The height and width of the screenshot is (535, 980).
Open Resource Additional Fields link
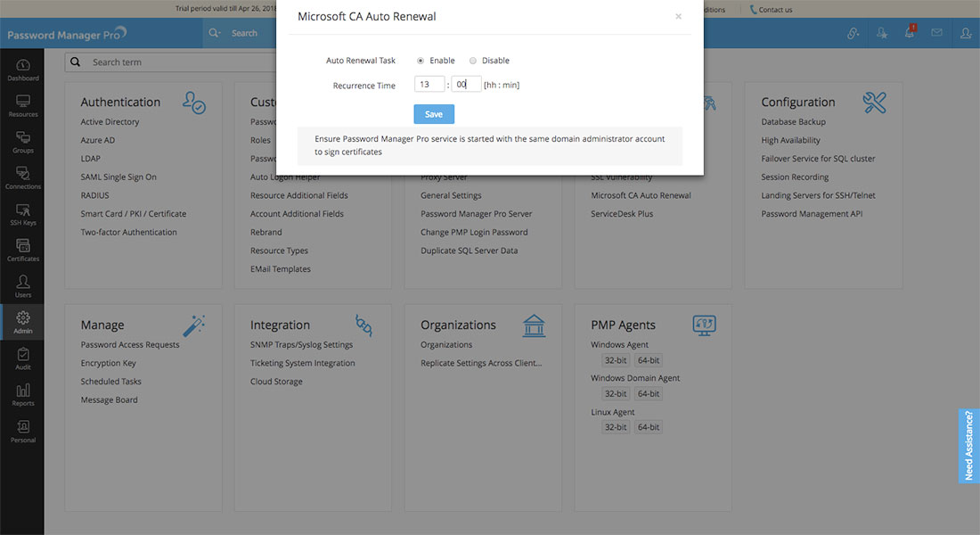click(299, 195)
